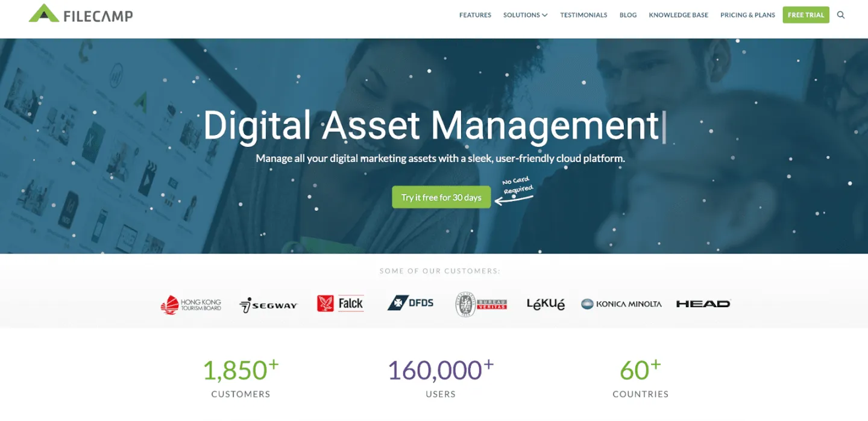868x421 pixels.
Task: Open the Features menu item
Action: coord(475,15)
